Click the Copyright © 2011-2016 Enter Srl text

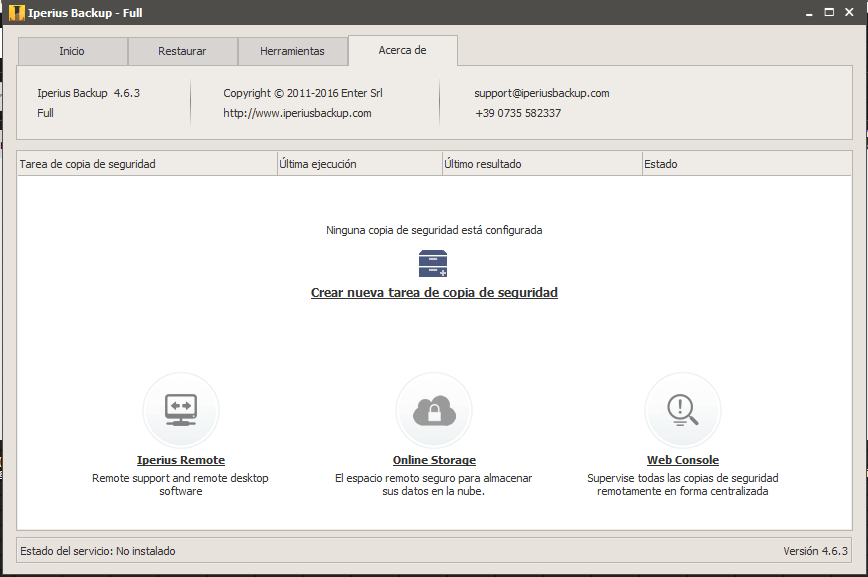point(303,93)
